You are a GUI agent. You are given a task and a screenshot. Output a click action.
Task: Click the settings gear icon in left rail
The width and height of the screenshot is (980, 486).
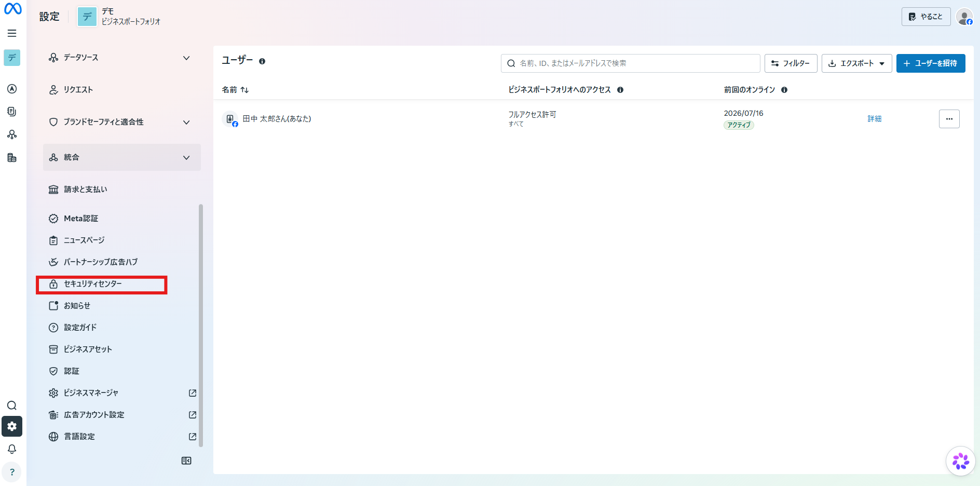click(x=12, y=426)
